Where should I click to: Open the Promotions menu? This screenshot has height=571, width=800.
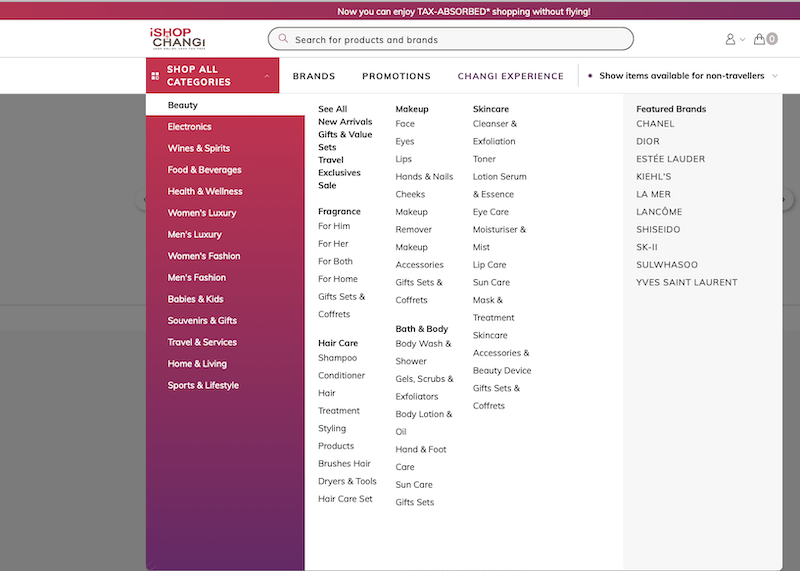point(396,76)
